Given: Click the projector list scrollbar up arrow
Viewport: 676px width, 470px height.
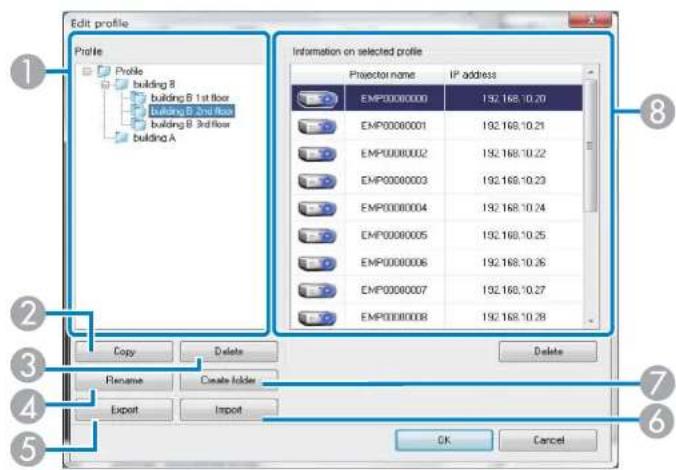Looking at the screenshot, I should click(591, 72).
